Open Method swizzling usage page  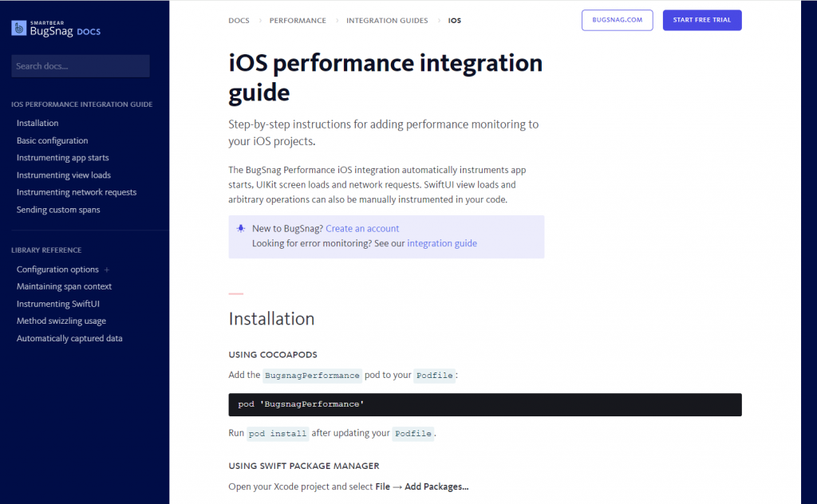pyautogui.click(x=61, y=321)
